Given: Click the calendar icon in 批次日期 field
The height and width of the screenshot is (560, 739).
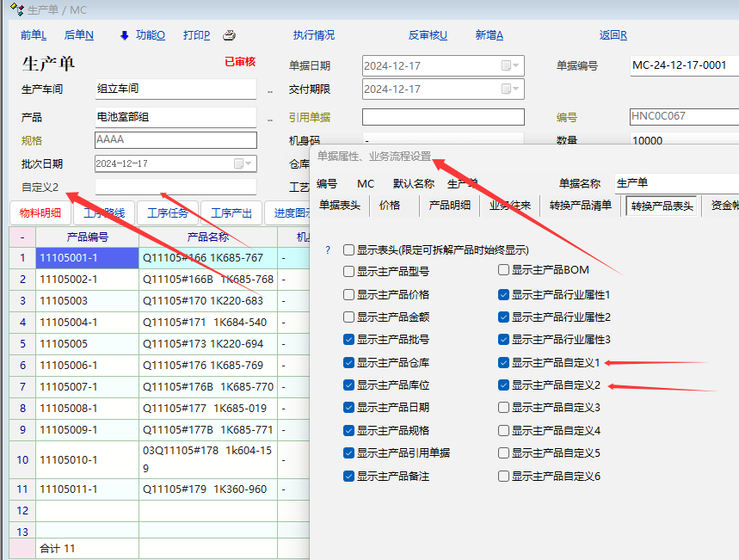Looking at the screenshot, I should tap(238, 163).
